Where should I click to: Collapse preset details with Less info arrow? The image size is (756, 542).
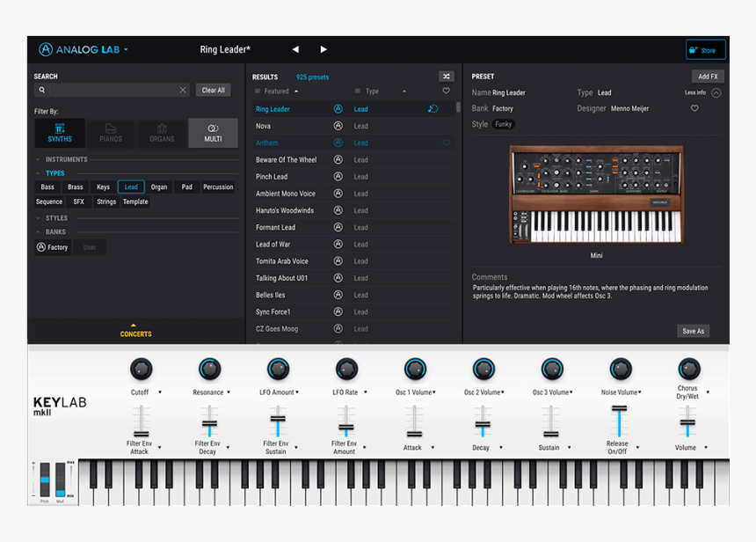pyautogui.click(x=716, y=93)
